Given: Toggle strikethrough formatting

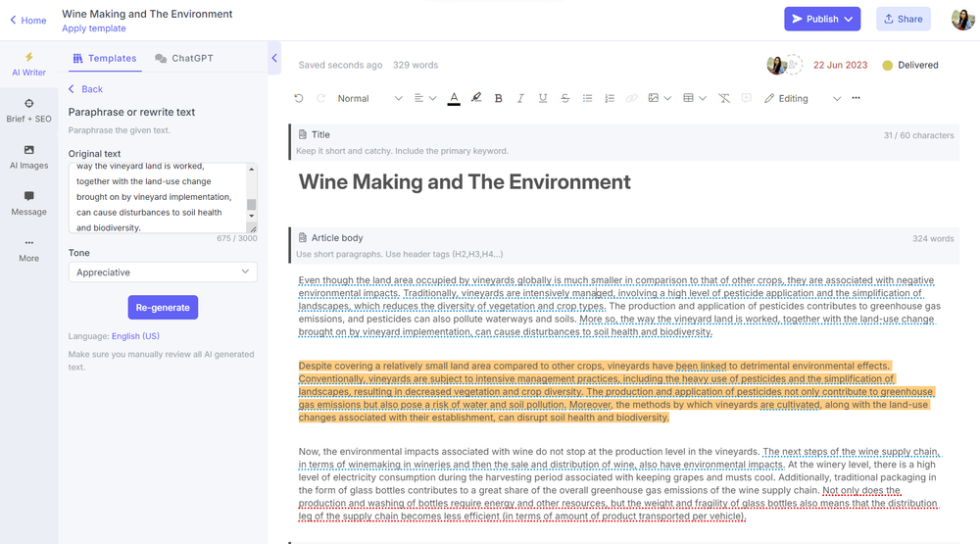Looking at the screenshot, I should click(x=565, y=98).
